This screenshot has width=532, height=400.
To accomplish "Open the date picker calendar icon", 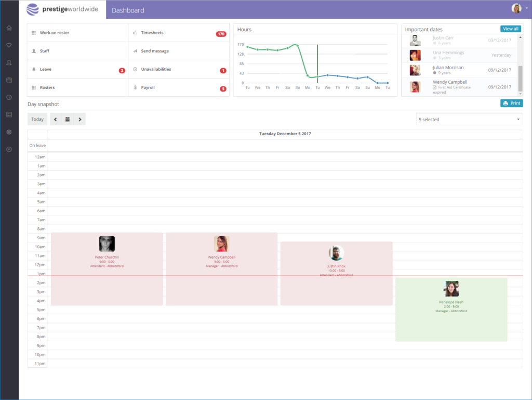I will 68,119.
